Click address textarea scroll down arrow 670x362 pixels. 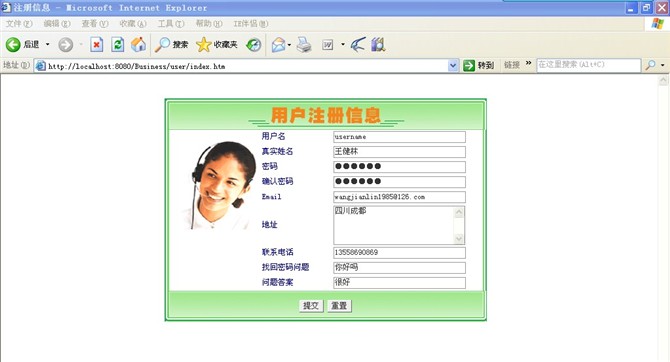459,238
